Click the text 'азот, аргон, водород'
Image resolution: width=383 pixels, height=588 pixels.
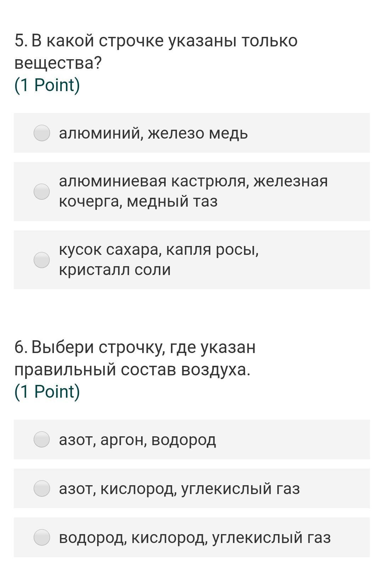(x=137, y=440)
